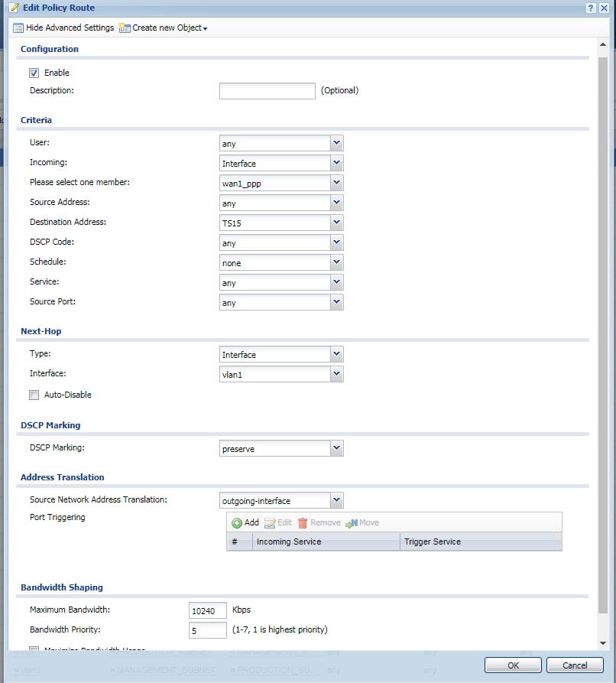Click the Cancel button
This screenshot has height=683, width=616.
coord(575,665)
